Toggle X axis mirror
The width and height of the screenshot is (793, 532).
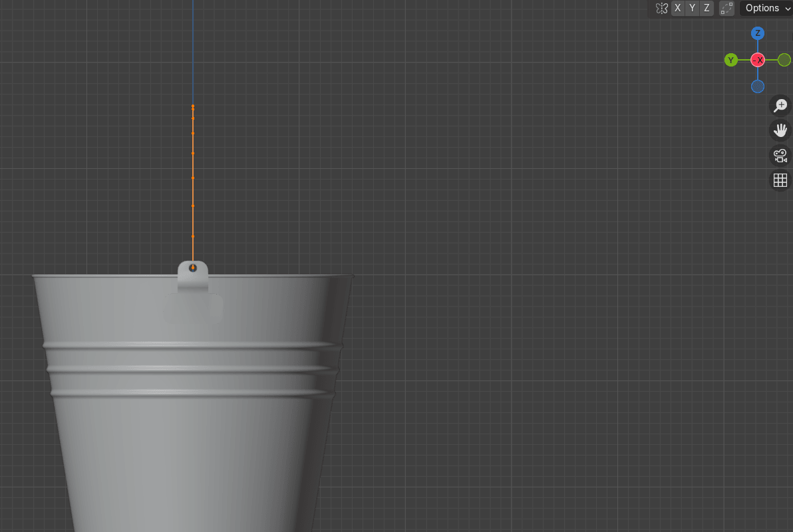pyautogui.click(x=677, y=9)
